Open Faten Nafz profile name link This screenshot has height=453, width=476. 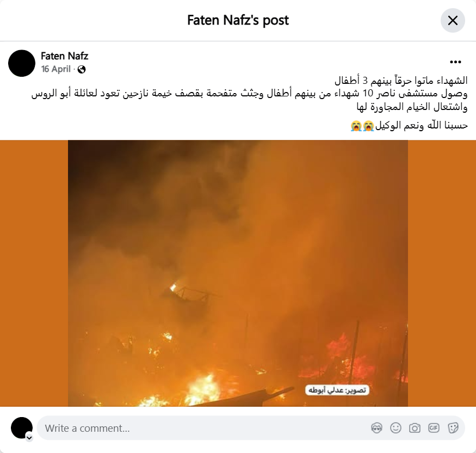click(64, 56)
